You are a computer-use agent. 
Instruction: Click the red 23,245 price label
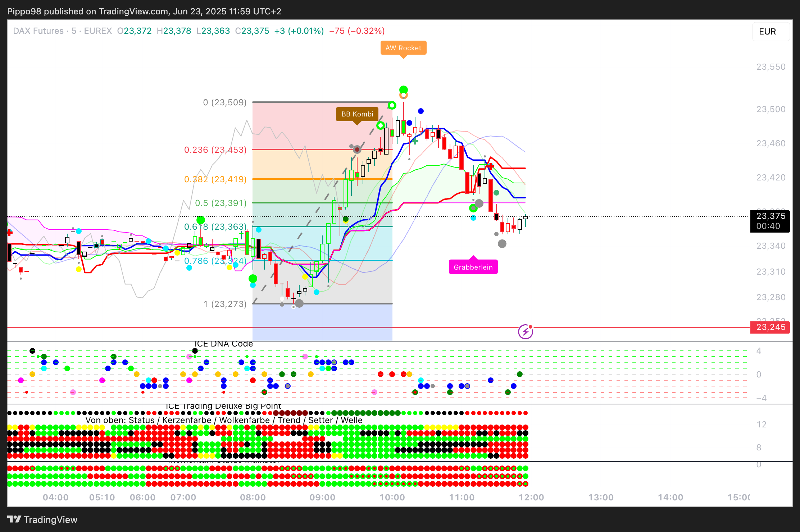(770, 327)
